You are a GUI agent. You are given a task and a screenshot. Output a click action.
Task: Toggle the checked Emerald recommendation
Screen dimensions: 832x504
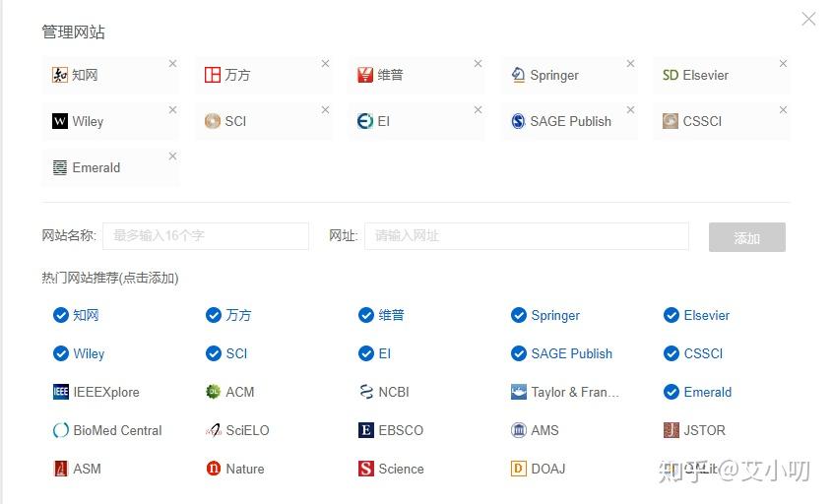[697, 392]
